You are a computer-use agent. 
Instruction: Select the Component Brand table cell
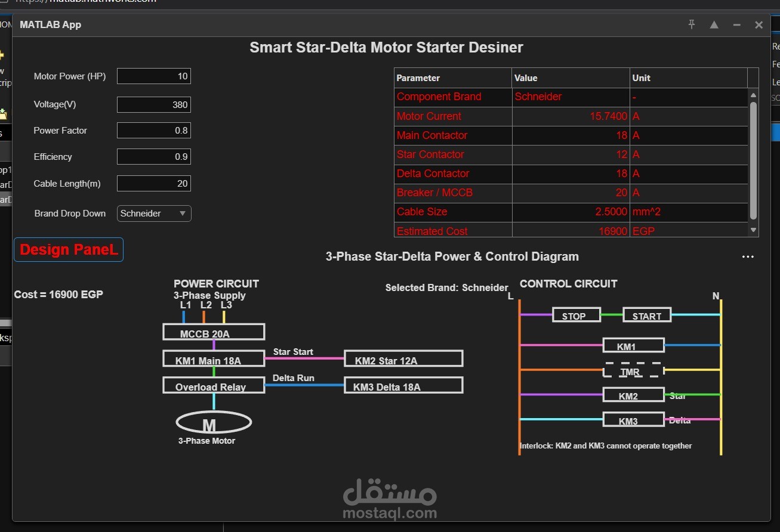click(x=453, y=97)
